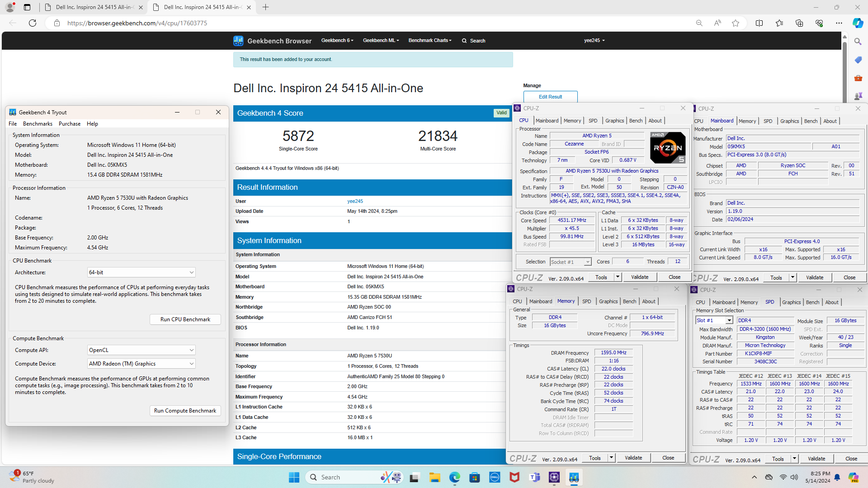Open the Purchase menu in Geekbench 4 Tryout
This screenshot has width=868, height=488.
(70, 124)
